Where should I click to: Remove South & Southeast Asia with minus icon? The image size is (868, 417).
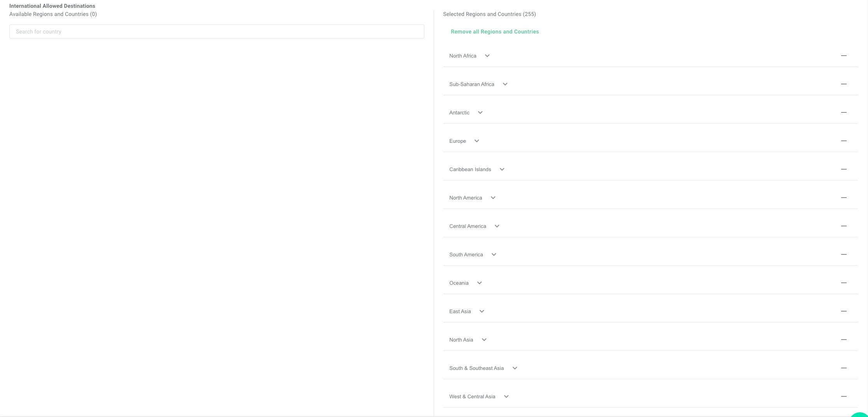click(843, 368)
